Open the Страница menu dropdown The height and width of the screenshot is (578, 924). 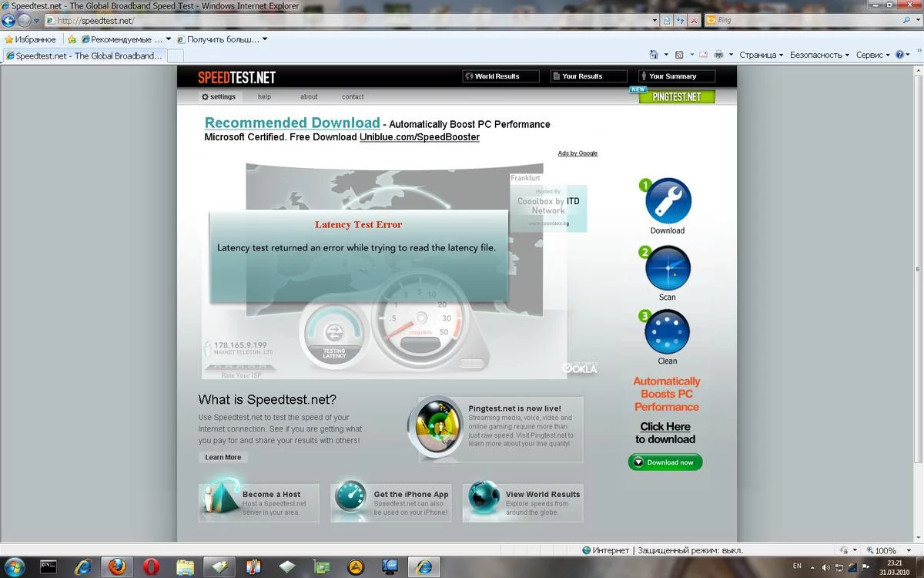tap(762, 55)
